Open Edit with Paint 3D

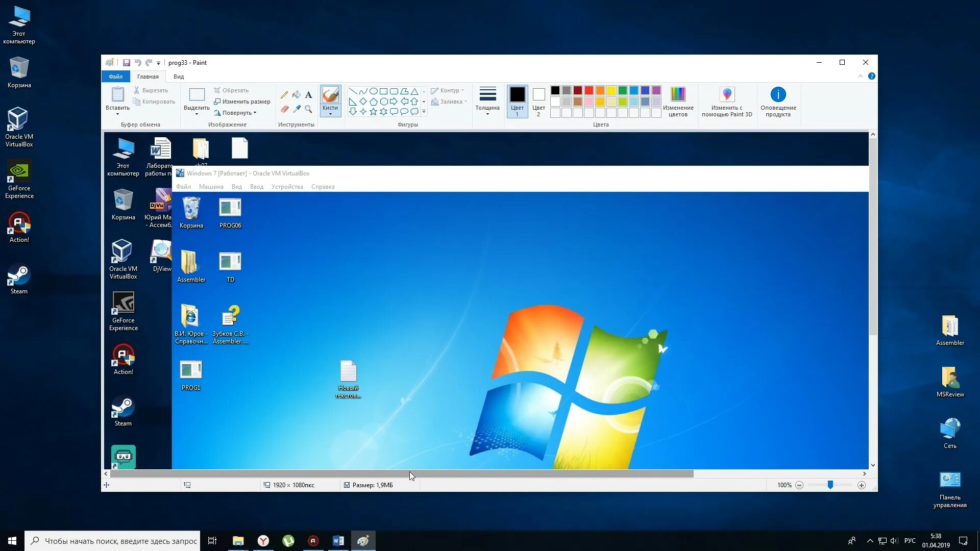[727, 101]
